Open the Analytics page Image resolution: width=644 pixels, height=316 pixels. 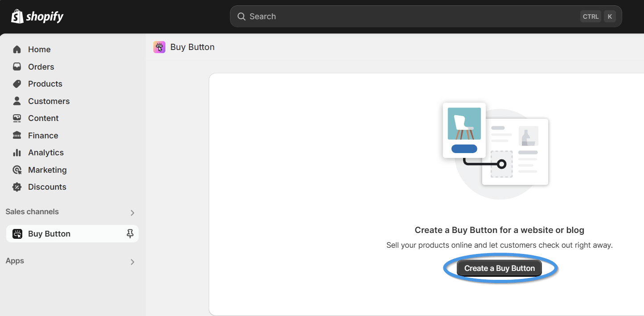point(46,153)
